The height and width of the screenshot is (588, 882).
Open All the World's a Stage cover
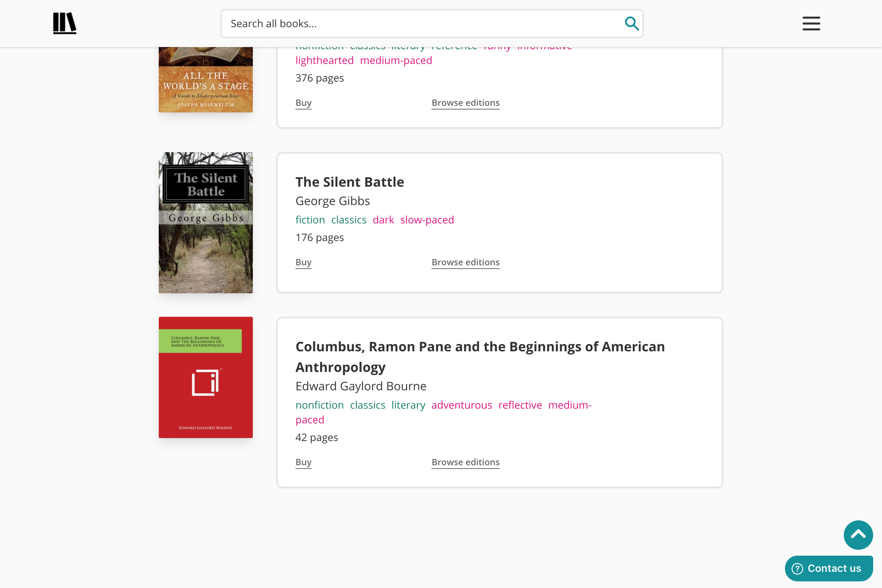click(x=205, y=79)
